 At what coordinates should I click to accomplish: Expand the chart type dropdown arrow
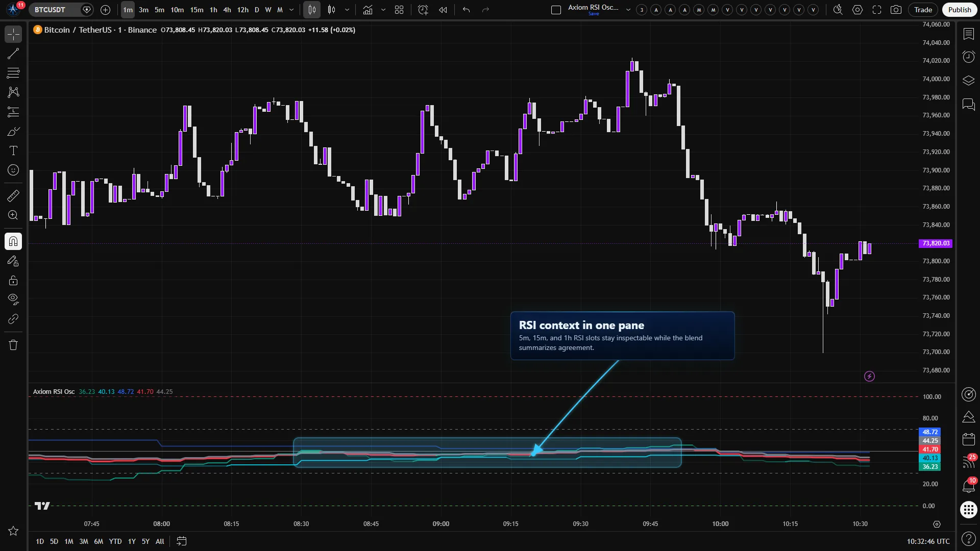pyautogui.click(x=347, y=10)
